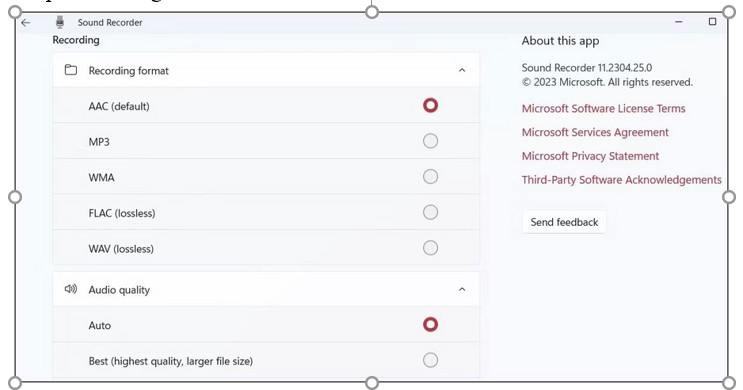The height and width of the screenshot is (390, 743).
Task: Minimize the Sound Recorder window
Action: pos(679,22)
